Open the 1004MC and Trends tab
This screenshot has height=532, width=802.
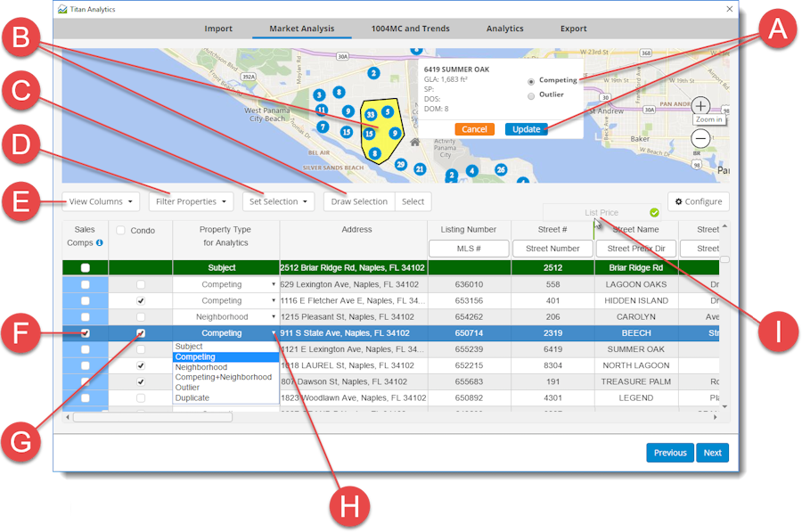(x=410, y=29)
